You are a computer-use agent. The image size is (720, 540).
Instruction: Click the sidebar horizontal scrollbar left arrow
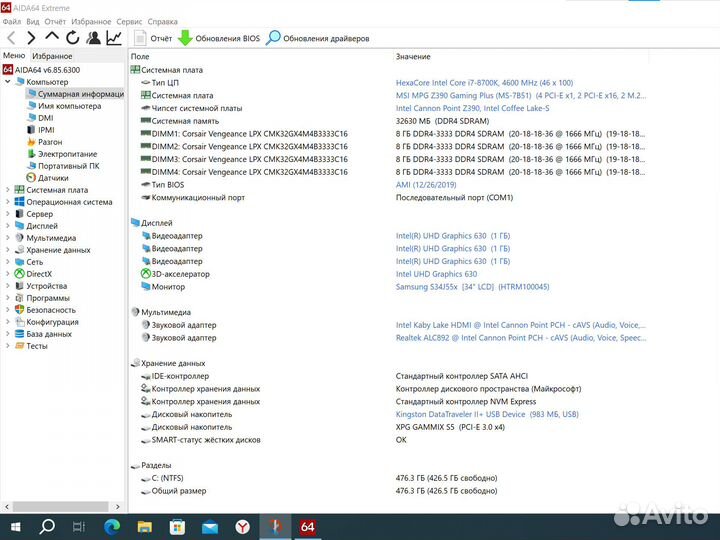coord(6,506)
